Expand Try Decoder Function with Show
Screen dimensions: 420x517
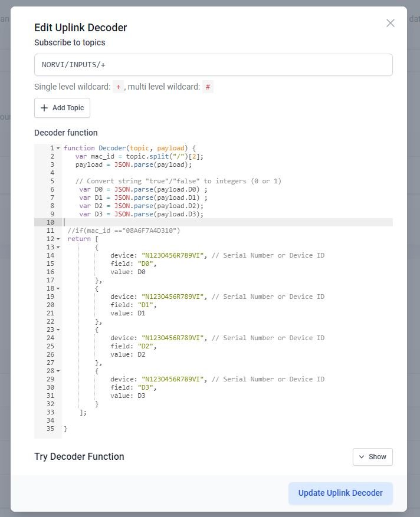coord(372,457)
